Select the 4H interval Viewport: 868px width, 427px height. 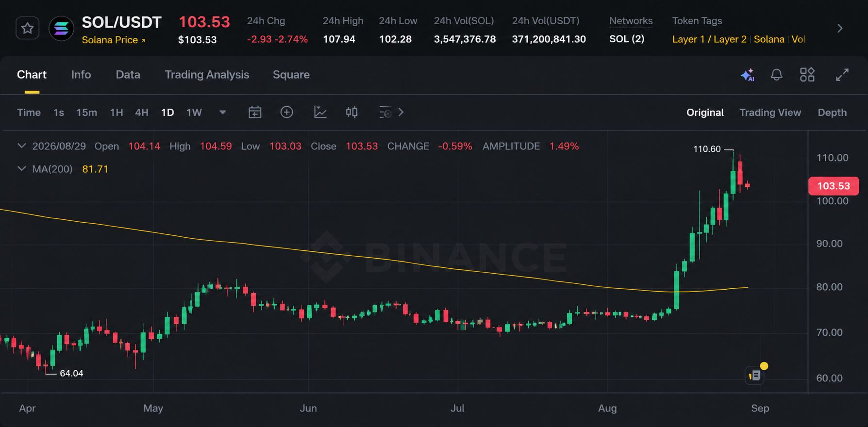click(142, 113)
